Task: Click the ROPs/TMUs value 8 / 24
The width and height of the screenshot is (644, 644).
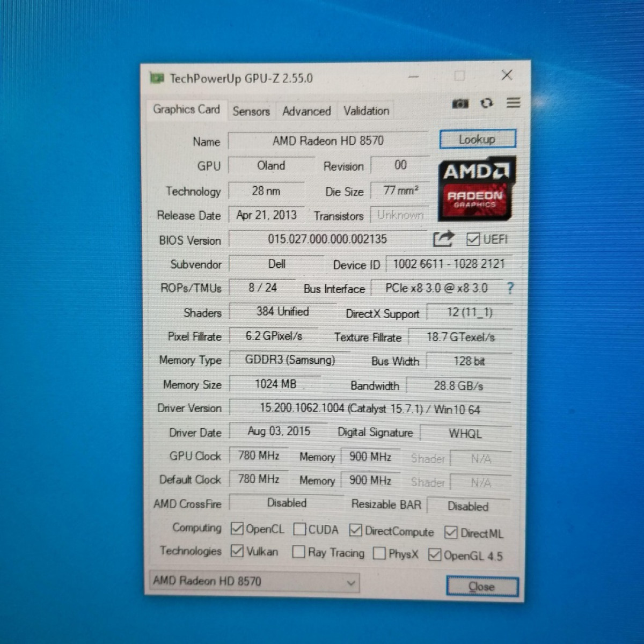Action: (x=262, y=287)
